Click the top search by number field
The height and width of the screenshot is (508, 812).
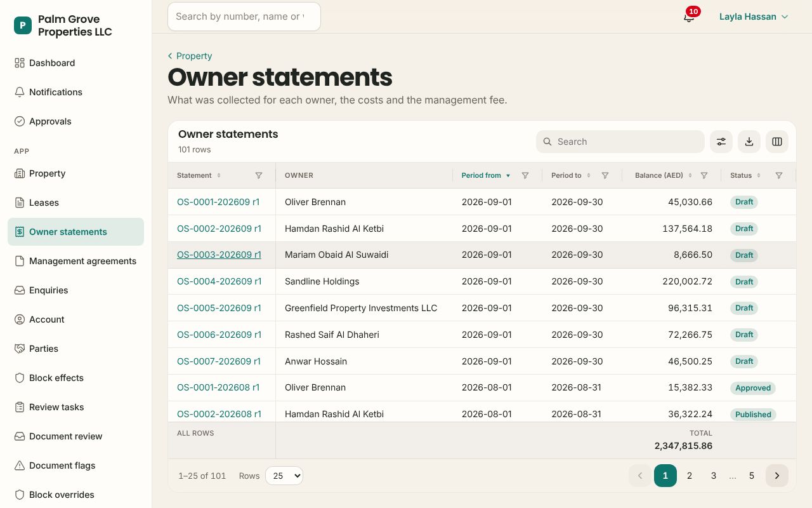click(244, 17)
